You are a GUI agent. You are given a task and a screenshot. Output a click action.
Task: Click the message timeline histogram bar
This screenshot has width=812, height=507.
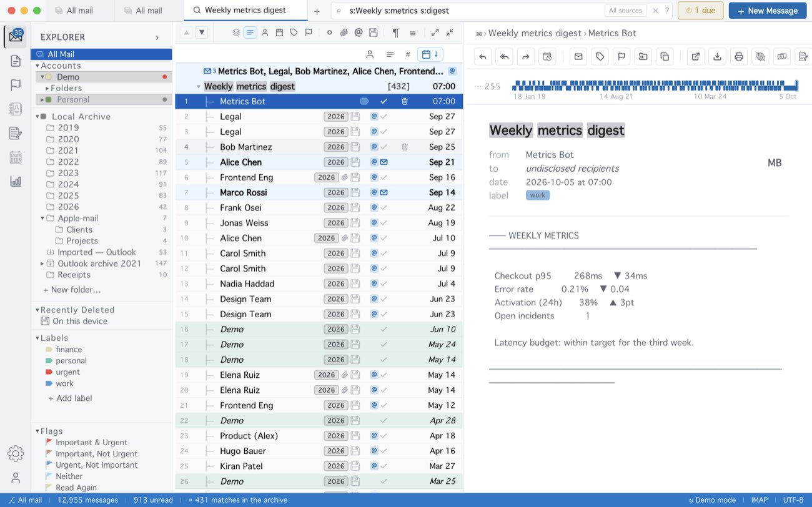coord(655,86)
